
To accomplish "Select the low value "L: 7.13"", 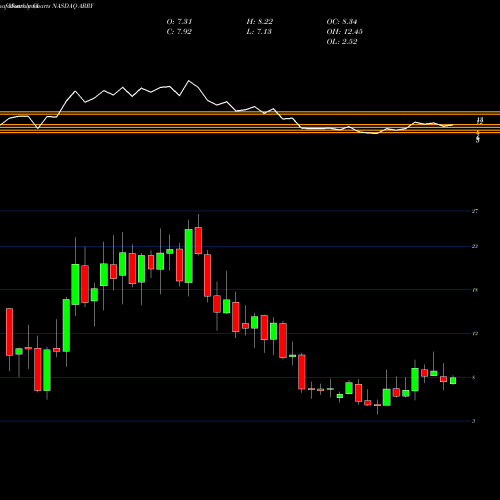I will click(x=259, y=32).
